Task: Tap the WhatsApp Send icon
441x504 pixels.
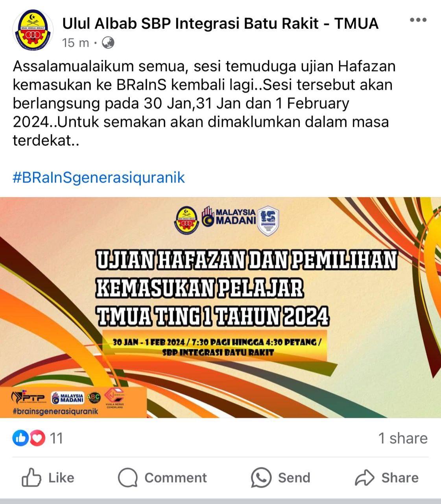Action: [x=261, y=478]
